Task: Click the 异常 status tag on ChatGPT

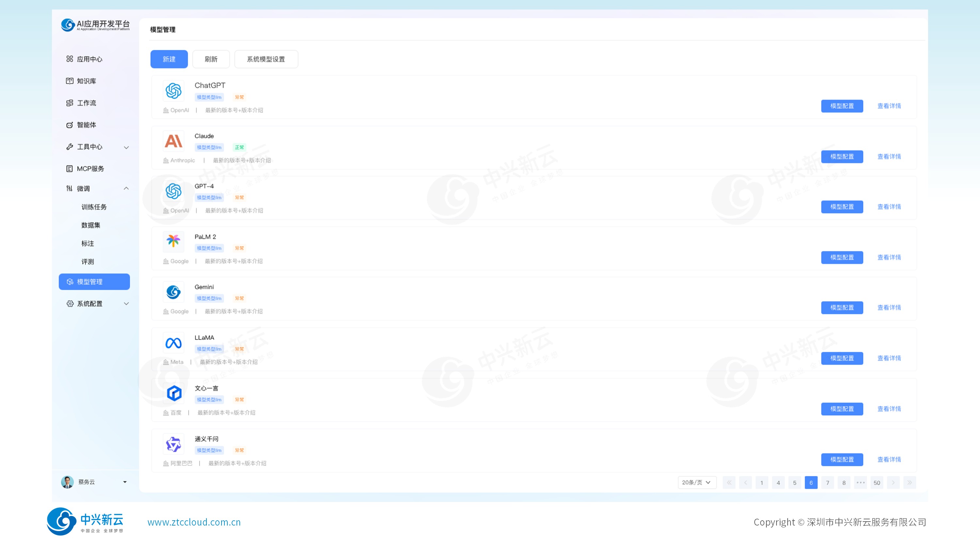Action: point(239,97)
